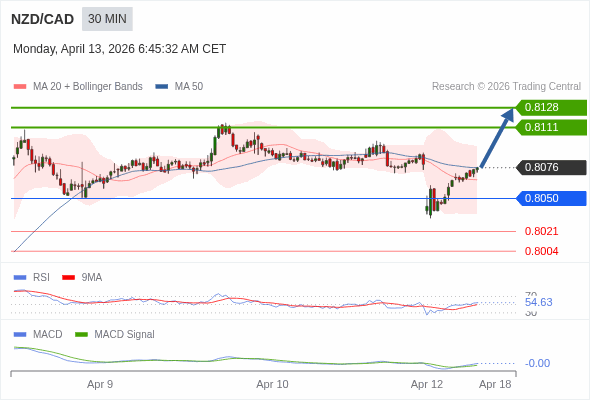
Task: Click the Apr 12 axis label
Action: click(x=427, y=385)
